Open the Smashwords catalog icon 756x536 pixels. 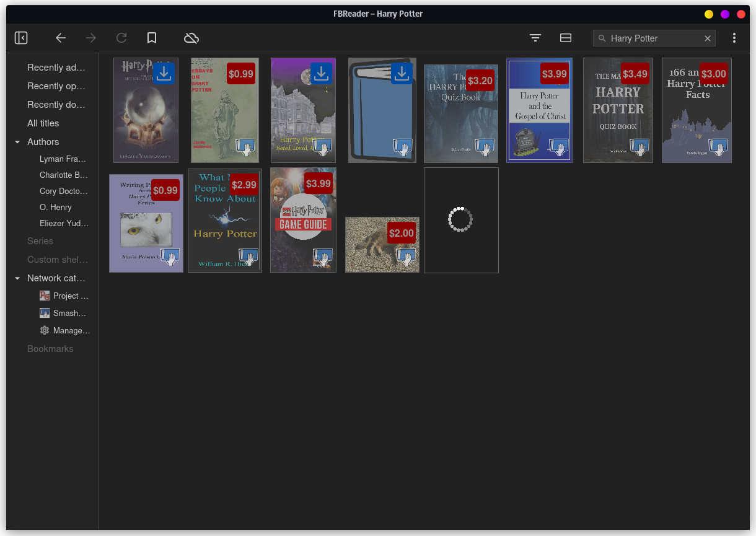coord(44,313)
